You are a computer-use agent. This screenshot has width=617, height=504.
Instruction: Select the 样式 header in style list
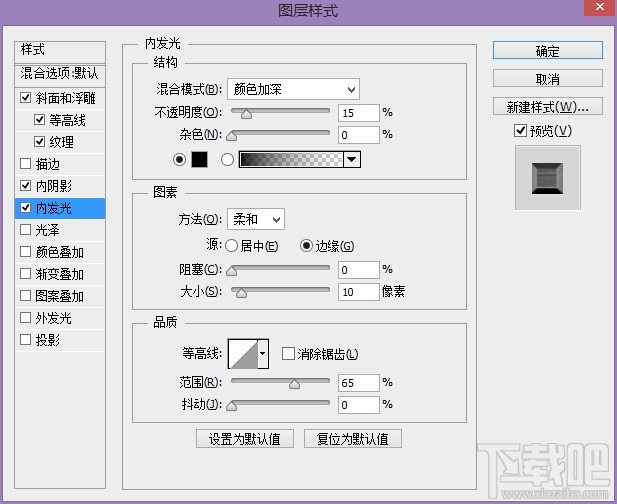click(x=60, y=51)
